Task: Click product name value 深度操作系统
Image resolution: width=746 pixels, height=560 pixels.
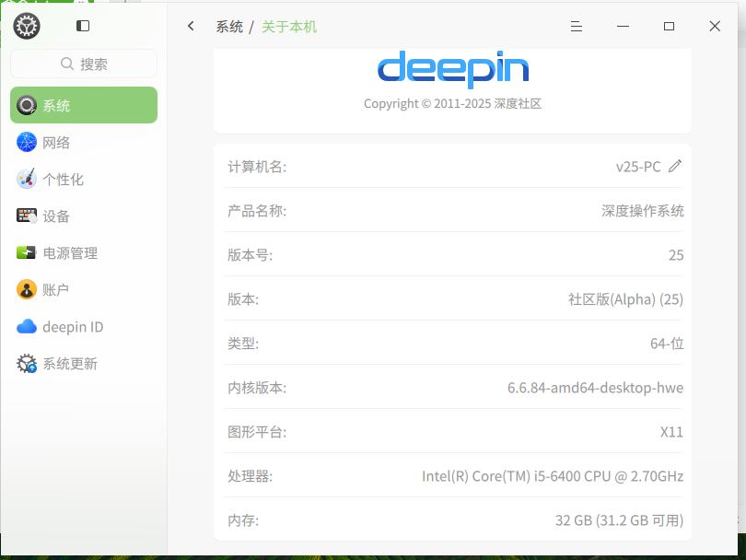Action: coord(642,211)
